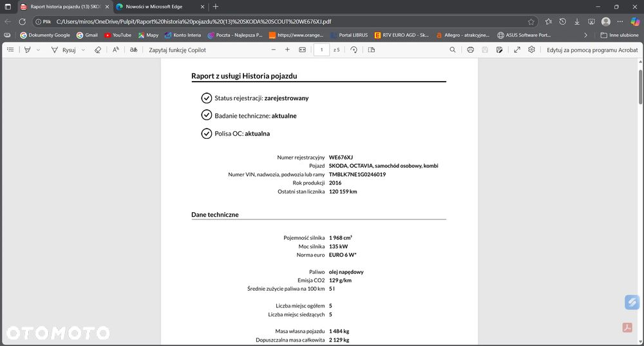Open the translate icon in PDF toolbar

133,50
